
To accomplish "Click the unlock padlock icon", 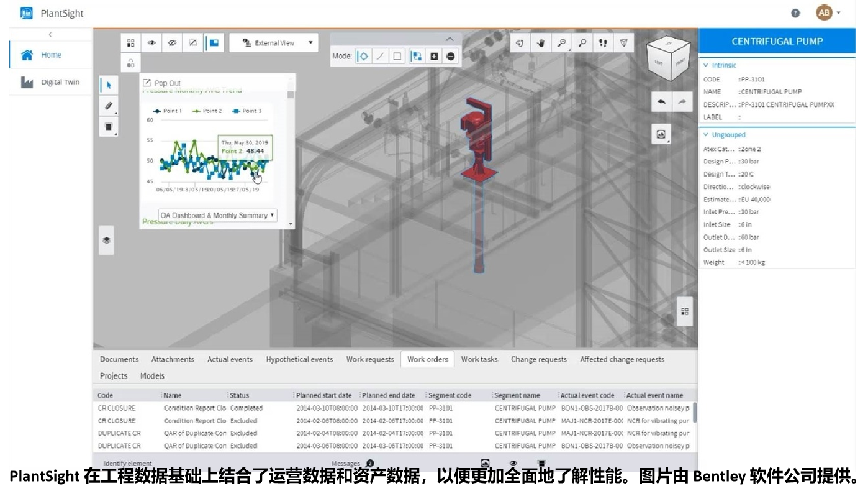I will (131, 63).
